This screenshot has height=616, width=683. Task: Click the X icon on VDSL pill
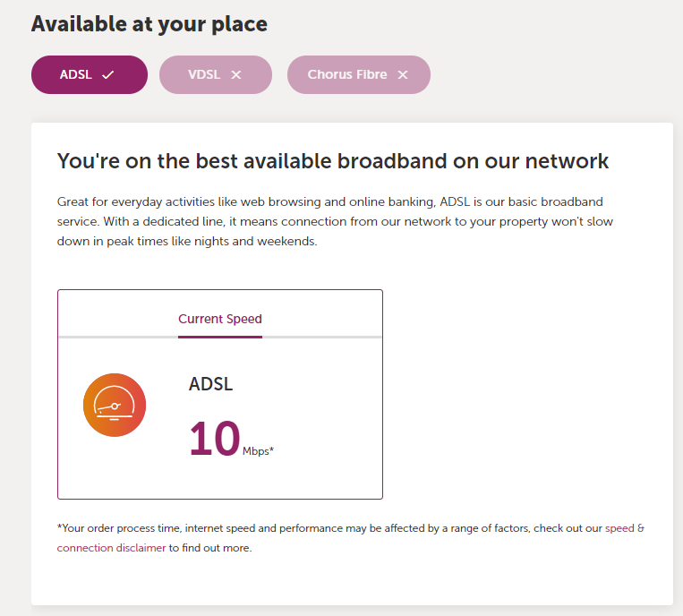click(236, 75)
